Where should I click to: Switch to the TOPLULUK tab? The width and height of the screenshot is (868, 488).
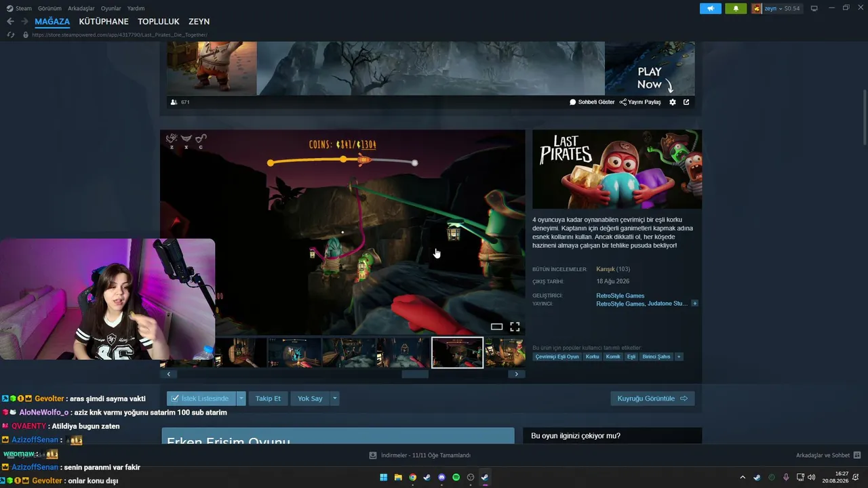tap(159, 22)
